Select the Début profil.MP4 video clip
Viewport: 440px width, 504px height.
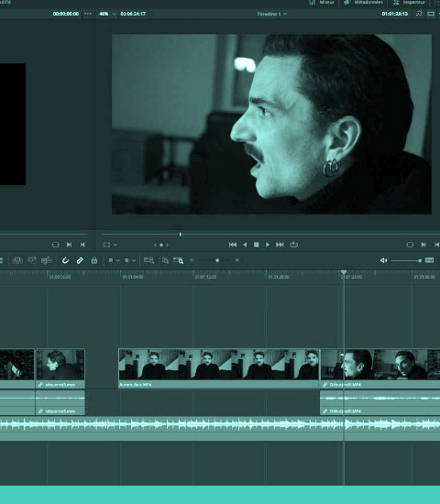380,368
